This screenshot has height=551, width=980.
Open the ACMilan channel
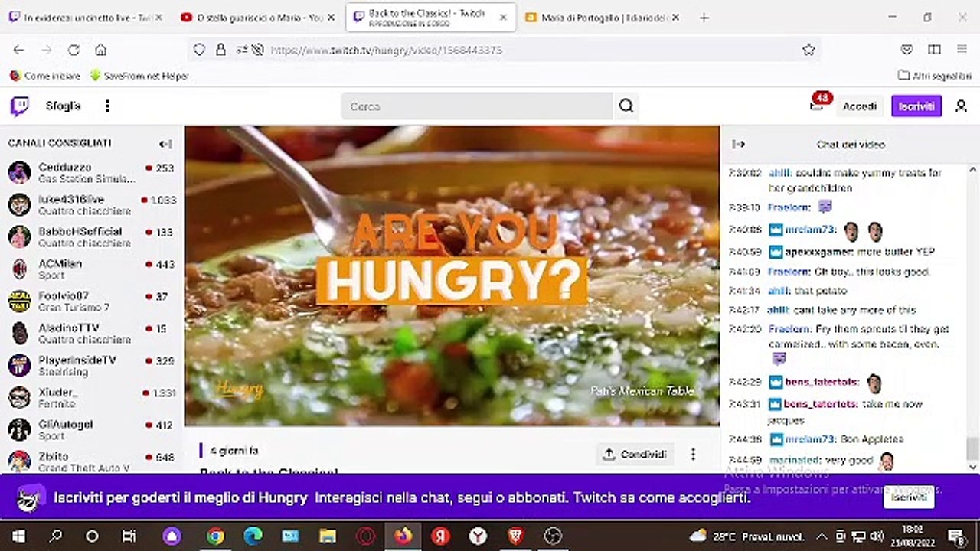coord(92,269)
